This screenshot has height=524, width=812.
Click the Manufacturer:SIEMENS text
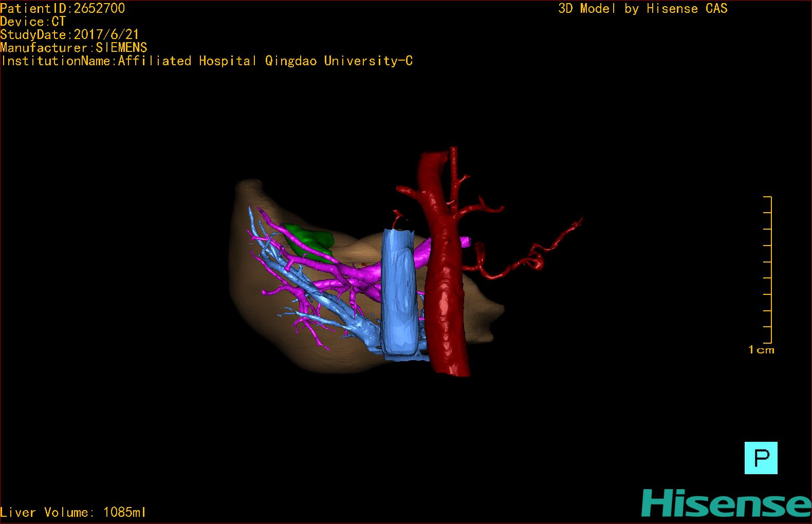(74, 48)
